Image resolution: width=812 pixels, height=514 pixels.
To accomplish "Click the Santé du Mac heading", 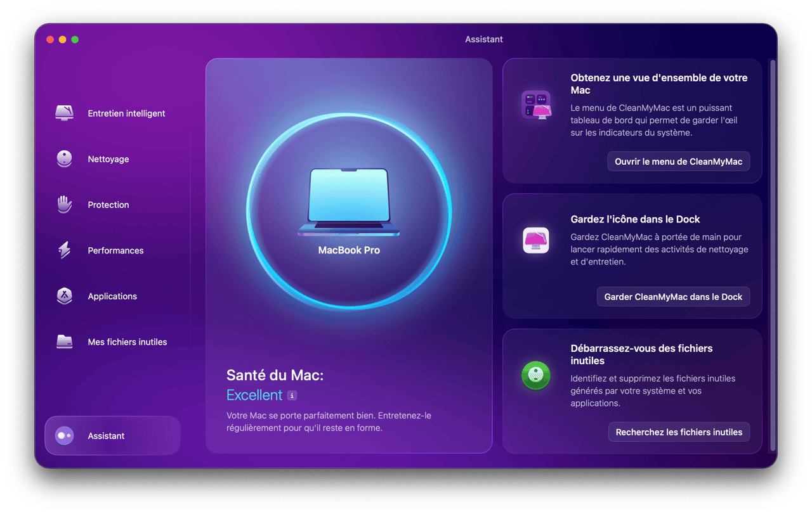I will [275, 375].
